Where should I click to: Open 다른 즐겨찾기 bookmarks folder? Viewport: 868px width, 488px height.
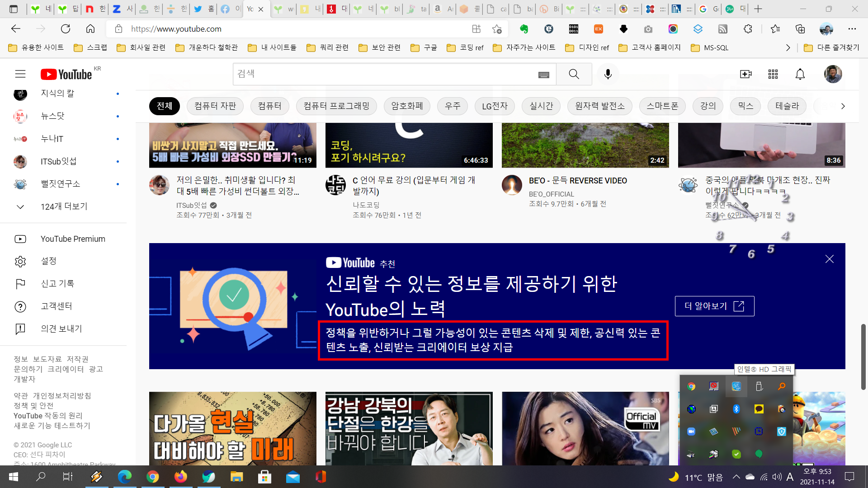(x=831, y=47)
